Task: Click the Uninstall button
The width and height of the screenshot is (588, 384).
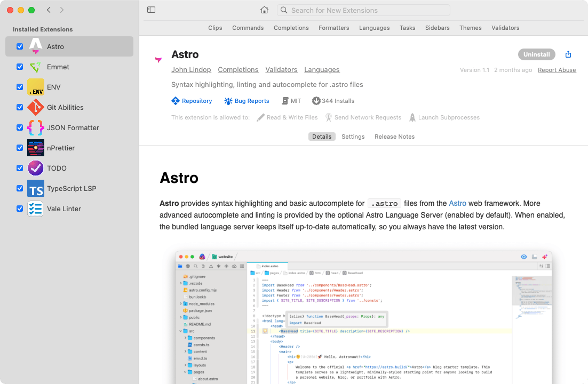Action: [x=536, y=54]
